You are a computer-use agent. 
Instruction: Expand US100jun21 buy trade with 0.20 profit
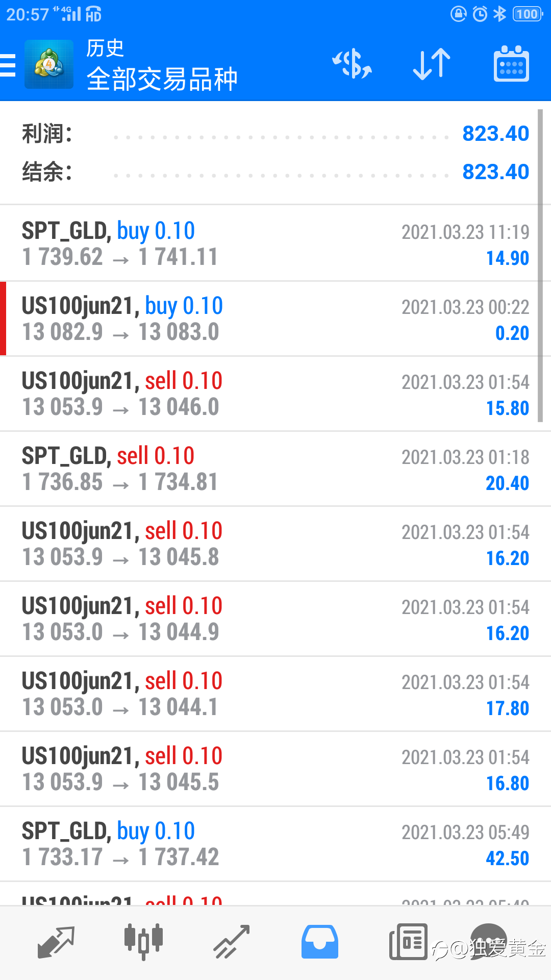click(275, 318)
